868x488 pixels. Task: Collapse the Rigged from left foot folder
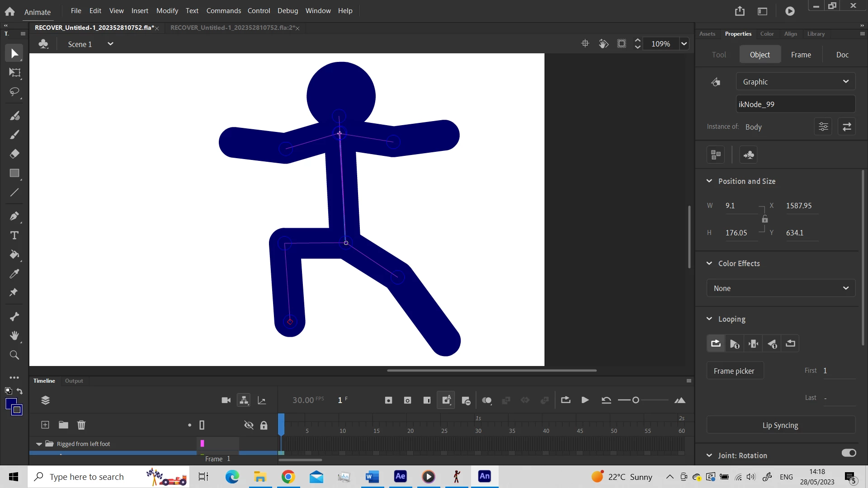[39, 444]
